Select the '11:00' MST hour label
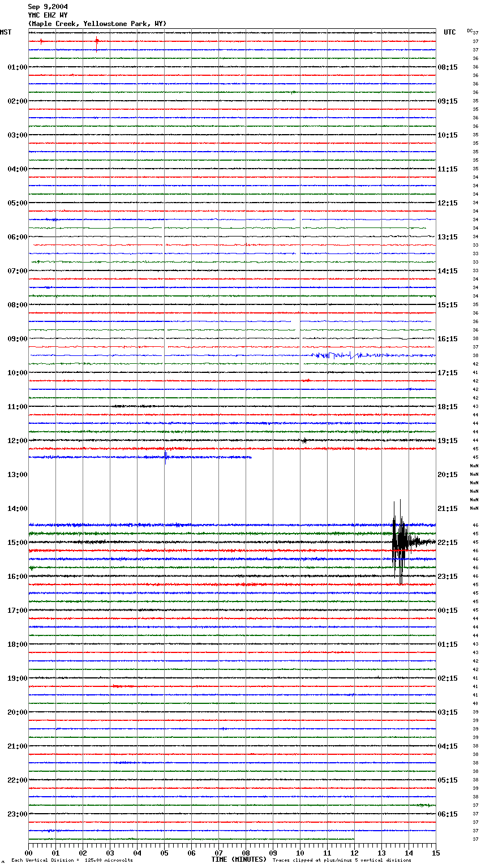 (x=18, y=407)
